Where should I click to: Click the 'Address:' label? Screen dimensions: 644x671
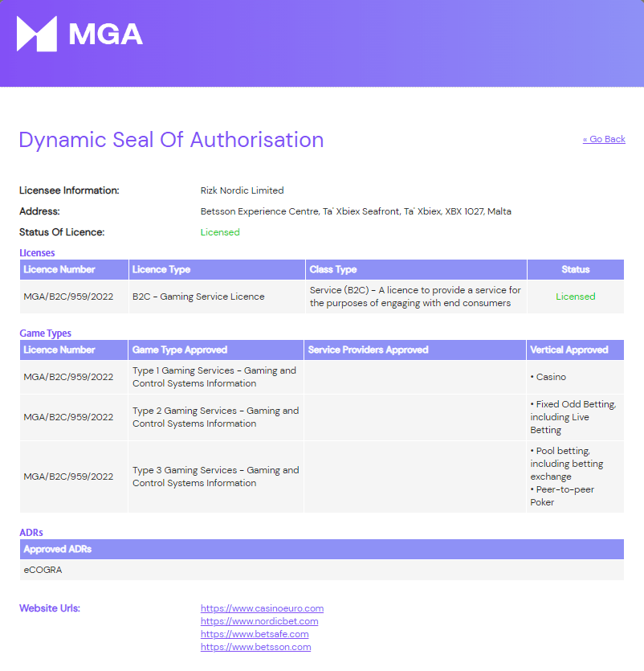pyautogui.click(x=39, y=211)
